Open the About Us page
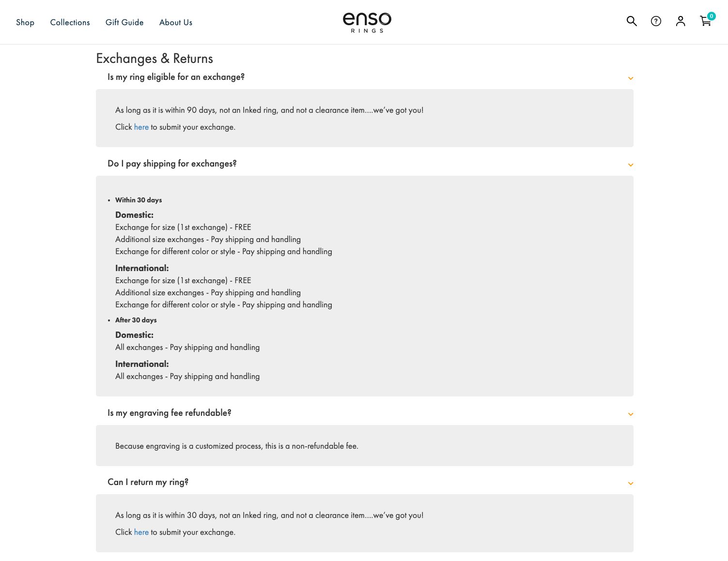Screen dimensions: 728x561 pos(175,22)
